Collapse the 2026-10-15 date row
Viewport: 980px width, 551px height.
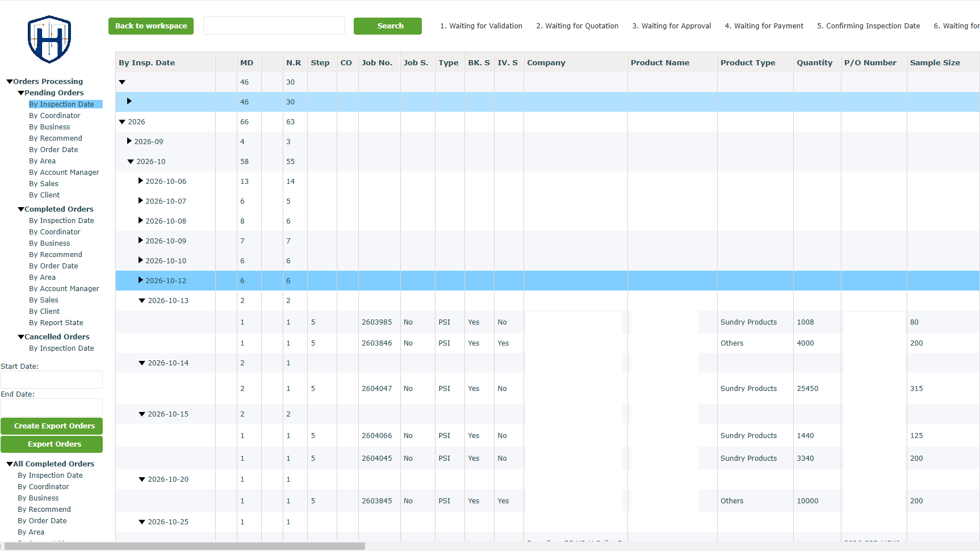pyautogui.click(x=142, y=414)
